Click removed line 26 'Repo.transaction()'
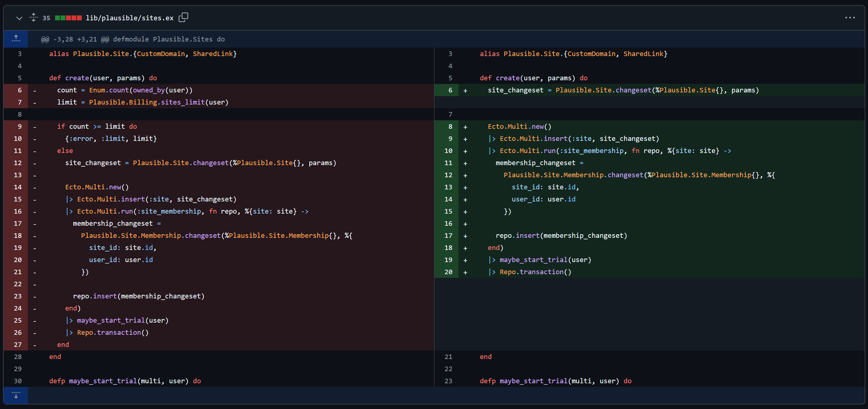 coord(107,332)
